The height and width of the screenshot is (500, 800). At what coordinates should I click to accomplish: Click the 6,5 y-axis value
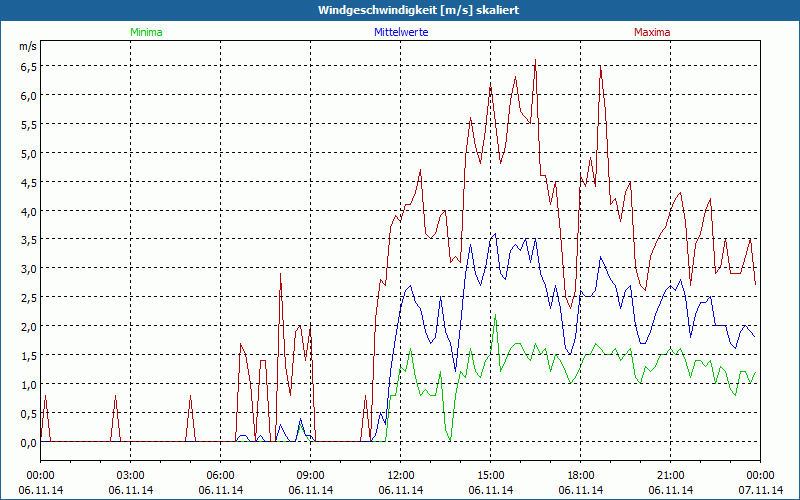(28, 67)
